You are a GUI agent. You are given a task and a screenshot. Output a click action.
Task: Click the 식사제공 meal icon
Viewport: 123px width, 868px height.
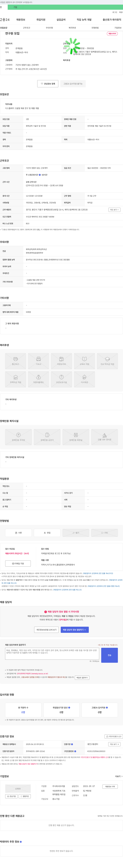click(x=84, y=379)
